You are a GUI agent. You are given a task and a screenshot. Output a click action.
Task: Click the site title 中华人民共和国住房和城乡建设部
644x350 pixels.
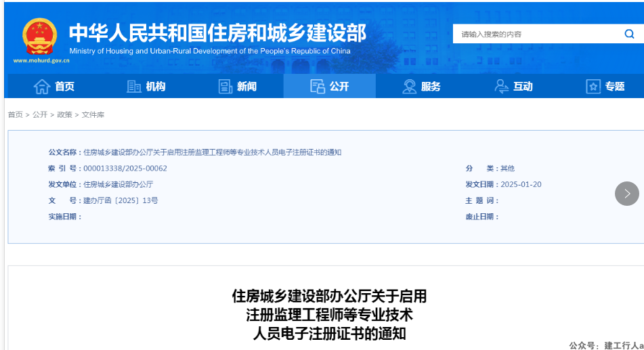tap(217, 33)
